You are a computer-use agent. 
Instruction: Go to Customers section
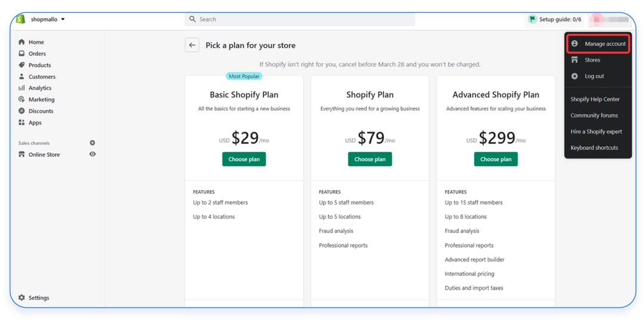[x=42, y=77]
